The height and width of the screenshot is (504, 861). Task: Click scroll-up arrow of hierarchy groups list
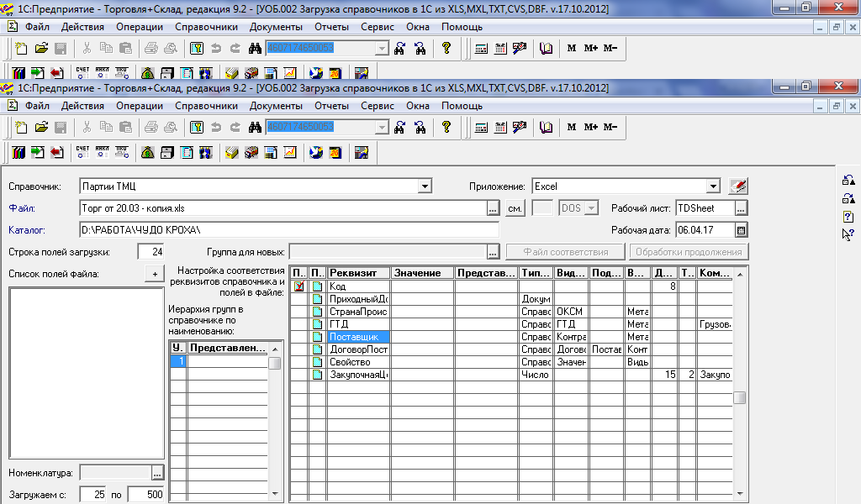click(x=275, y=349)
